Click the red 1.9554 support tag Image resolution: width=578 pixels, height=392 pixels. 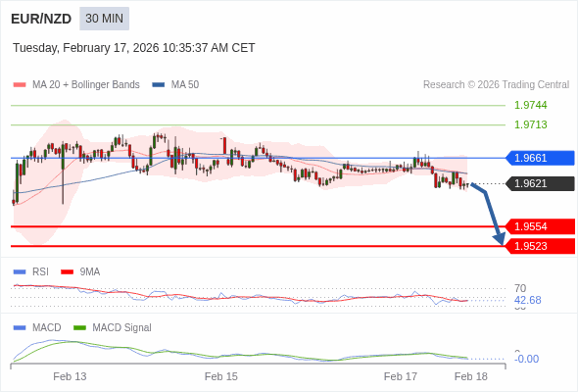tap(540, 226)
